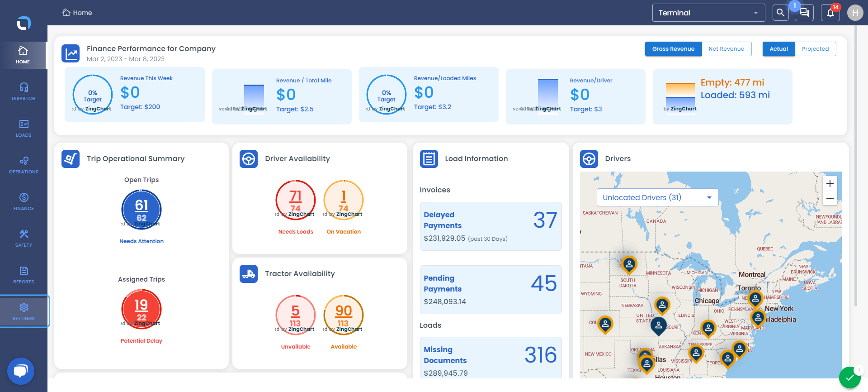This screenshot has width=868, height=392.
Task: Open the Dispatch section in the sidebar
Action: (24, 91)
